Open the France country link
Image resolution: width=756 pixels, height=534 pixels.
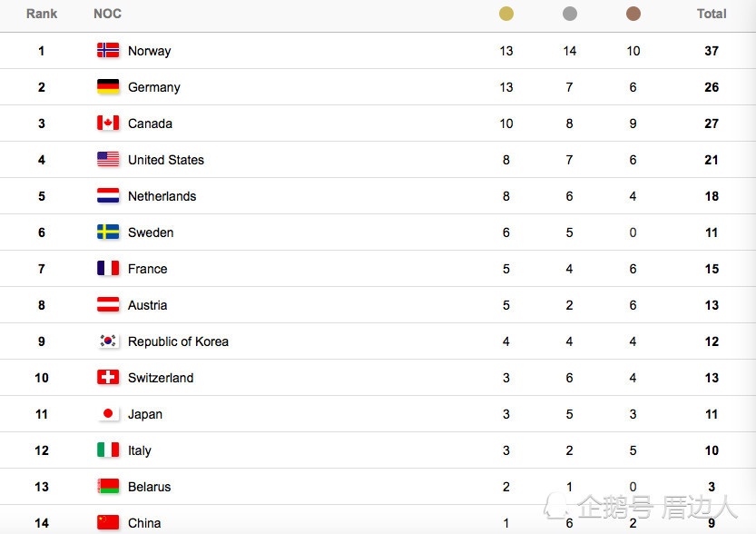(147, 269)
